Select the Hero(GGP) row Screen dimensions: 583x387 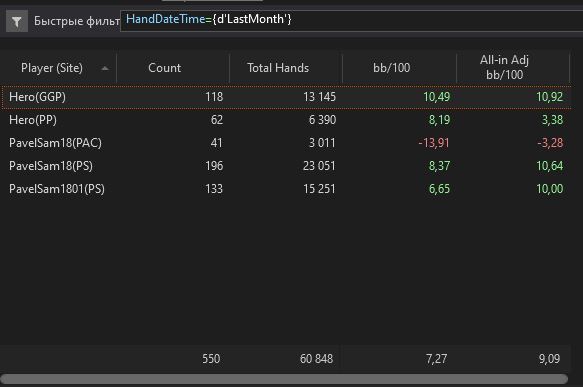[x=286, y=97]
